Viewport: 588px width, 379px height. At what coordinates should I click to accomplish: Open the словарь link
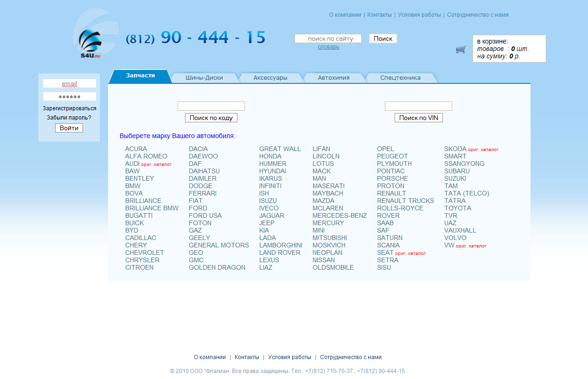pos(328,47)
